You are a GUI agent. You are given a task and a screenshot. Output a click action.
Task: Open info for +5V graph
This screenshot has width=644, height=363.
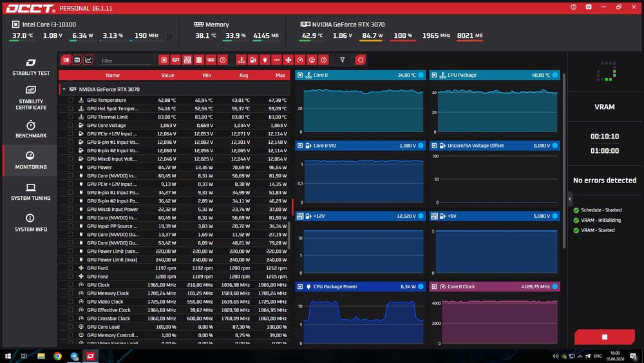555,216
